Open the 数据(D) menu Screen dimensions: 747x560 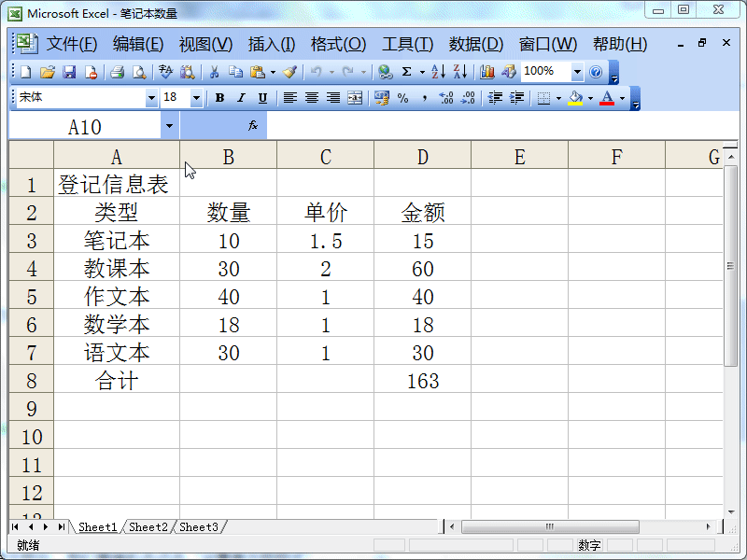pyautogui.click(x=472, y=44)
